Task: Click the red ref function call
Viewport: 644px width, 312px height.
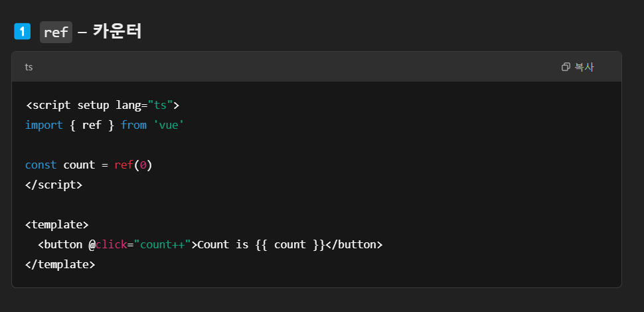Action: click(x=124, y=165)
